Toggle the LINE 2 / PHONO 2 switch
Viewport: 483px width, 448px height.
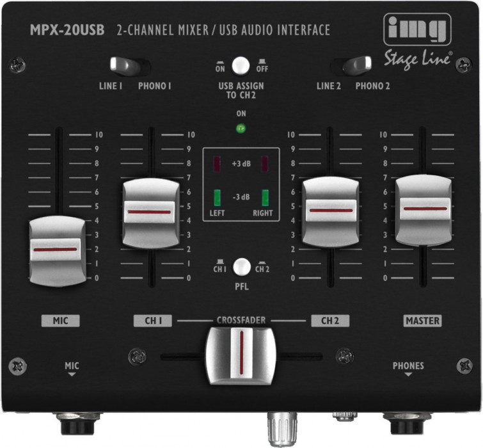[x=351, y=66]
